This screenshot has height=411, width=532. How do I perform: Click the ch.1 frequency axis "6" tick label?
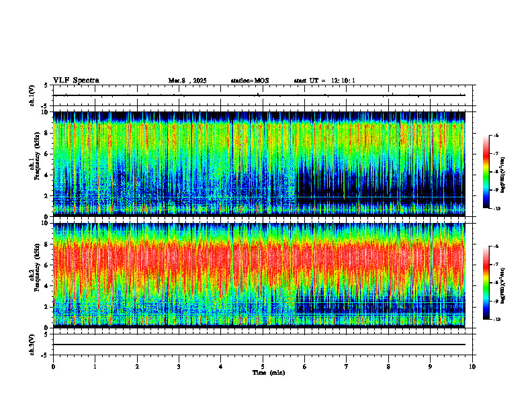[x=48, y=154]
